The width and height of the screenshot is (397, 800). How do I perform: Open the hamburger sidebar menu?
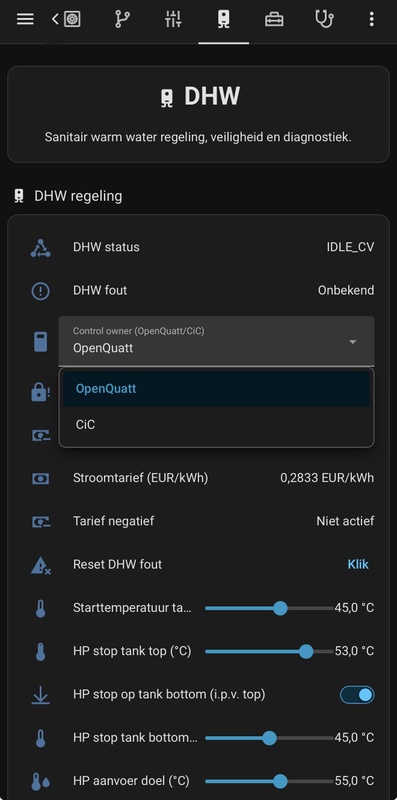25,19
